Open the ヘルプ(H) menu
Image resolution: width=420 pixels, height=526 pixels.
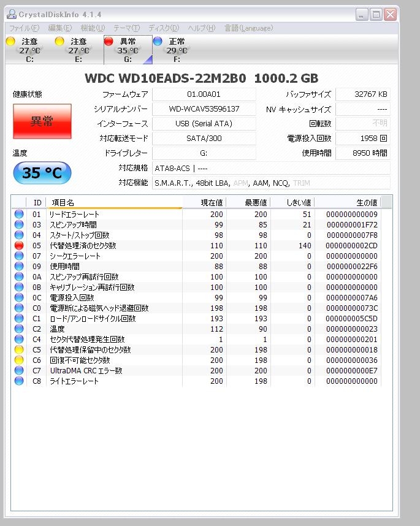point(201,28)
